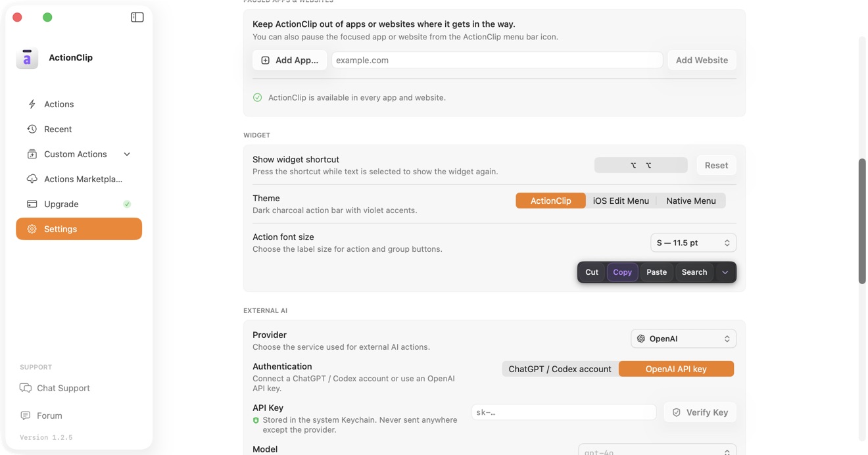Click the Verify Key button
The width and height of the screenshot is (868, 455).
pyautogui.click(x=700, y=413)
